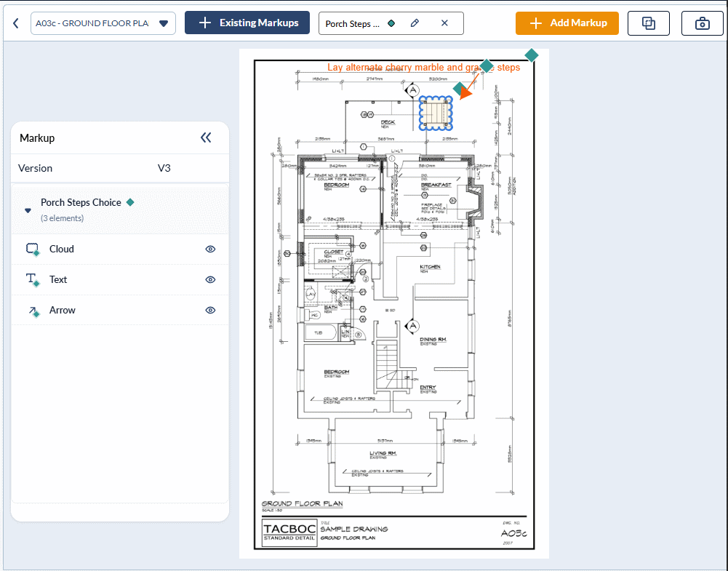Select the Porch Steps Choice tree item
The width and height of the screenshot is (728, 571).
pyautogui.click(x=81, y=203)
